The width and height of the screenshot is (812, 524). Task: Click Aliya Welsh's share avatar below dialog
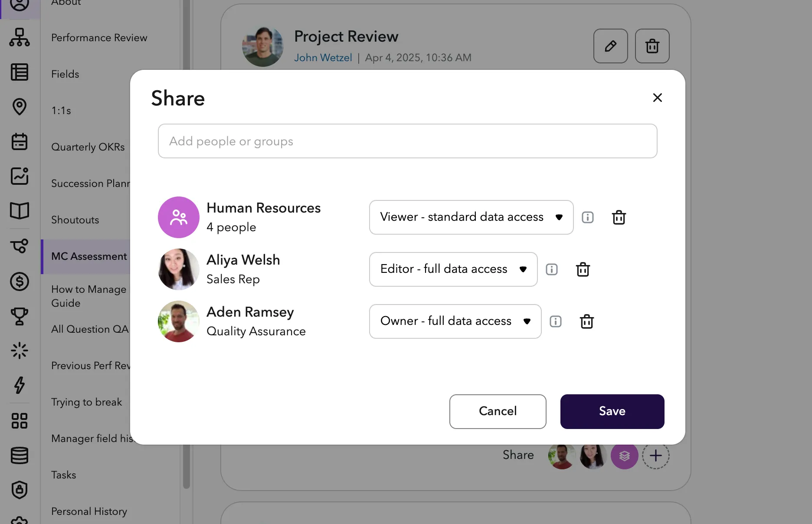point(593,456)
